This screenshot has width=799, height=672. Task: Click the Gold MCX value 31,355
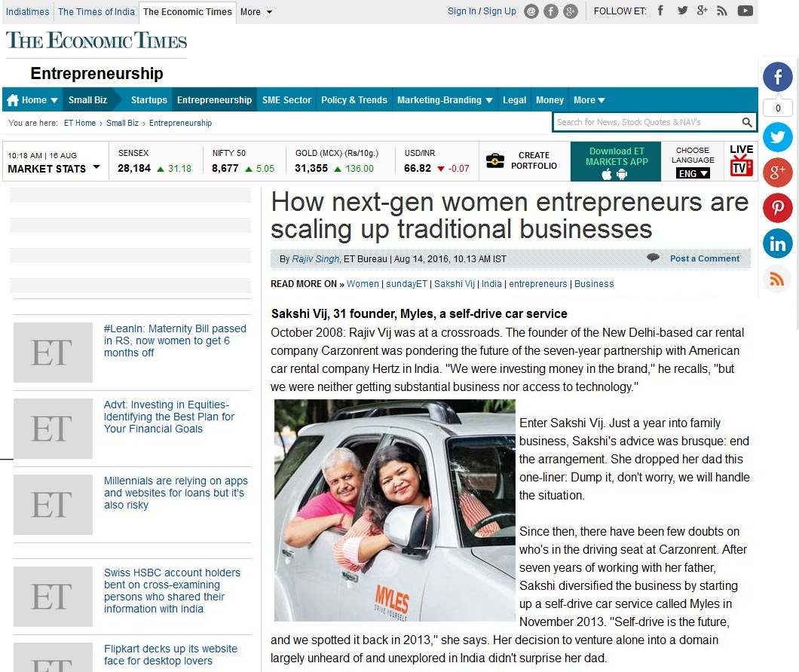(311, 168)
